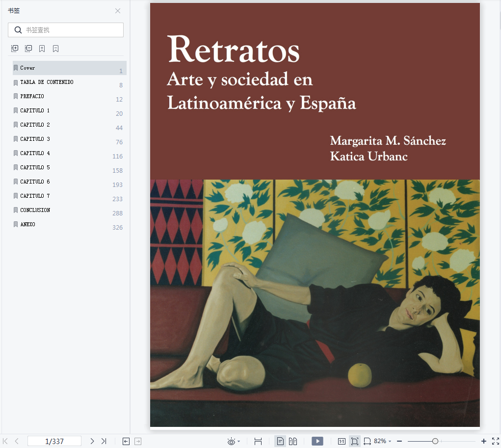Click the zoom slider handle

(x=435, y=441)
